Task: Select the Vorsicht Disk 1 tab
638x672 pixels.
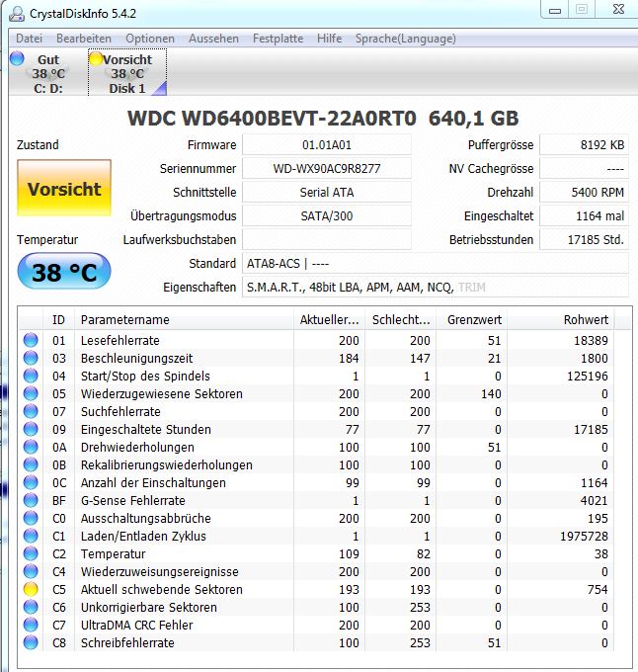Action: coord(127,73)
